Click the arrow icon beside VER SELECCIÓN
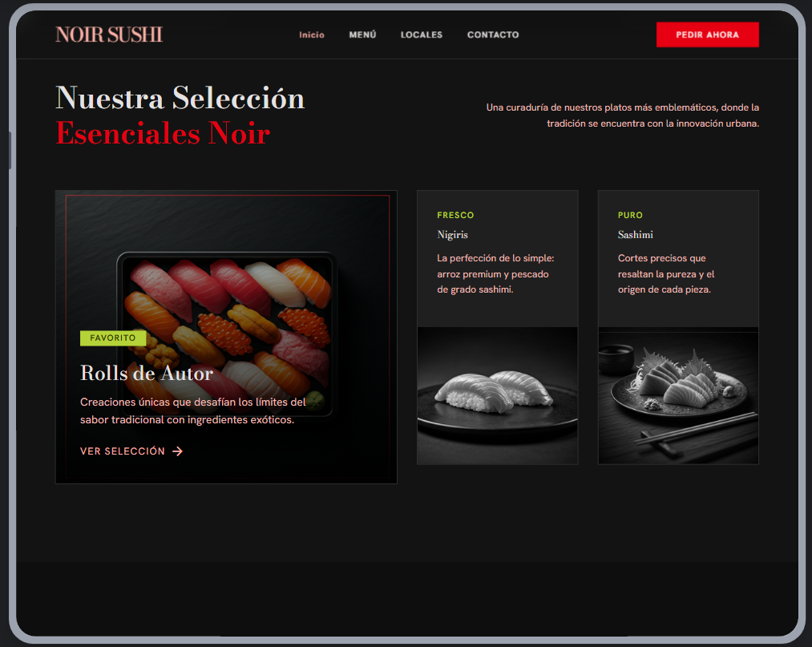812x647 pixels. click(x=178, y=451)
